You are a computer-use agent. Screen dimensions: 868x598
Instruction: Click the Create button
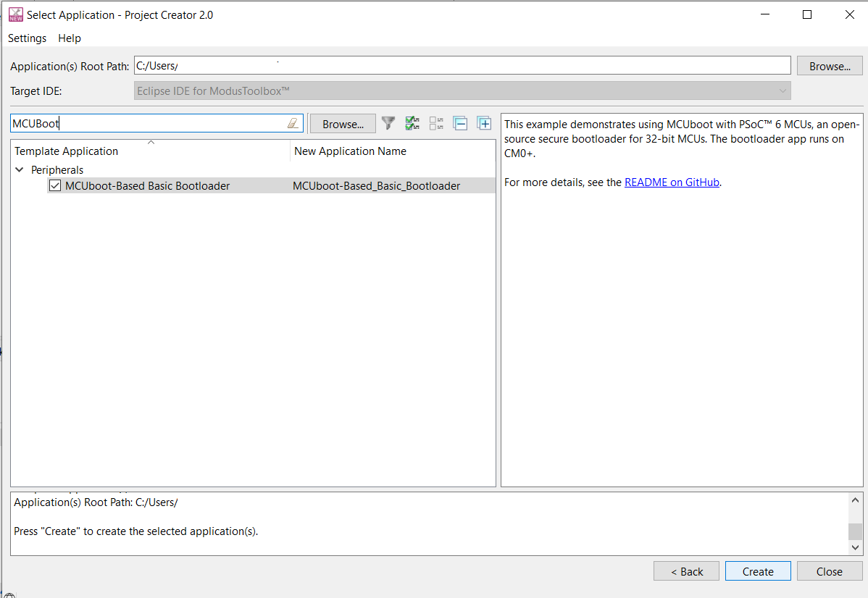(x=758, y=571)
